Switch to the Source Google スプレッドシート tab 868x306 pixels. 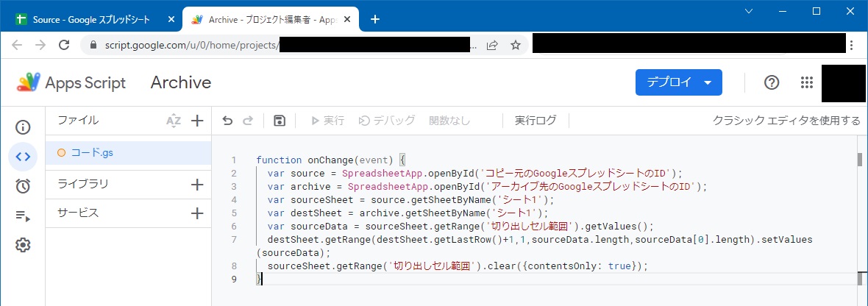[92, 19]
